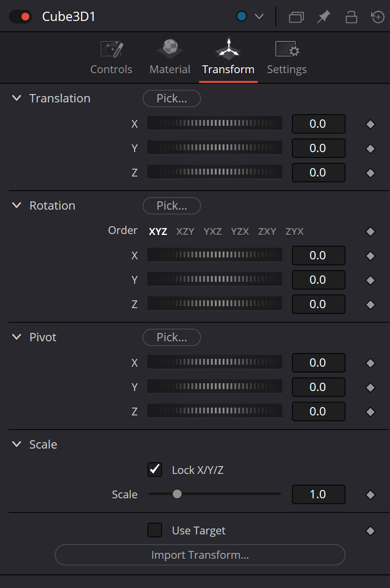Reset Cube3D1 with the header reset icon
This screenshot has height=588, width=390.
click(378, 17)
